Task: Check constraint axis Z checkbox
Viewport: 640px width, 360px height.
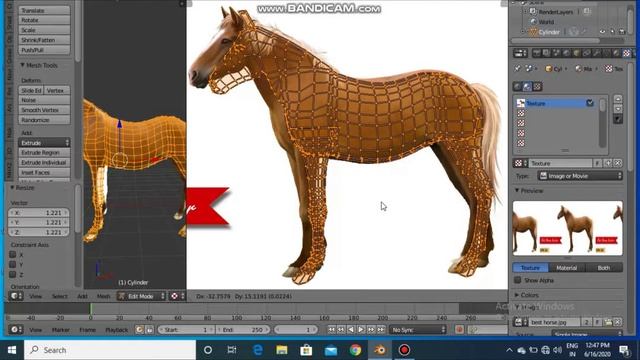Action: click(x=13, y=274)
